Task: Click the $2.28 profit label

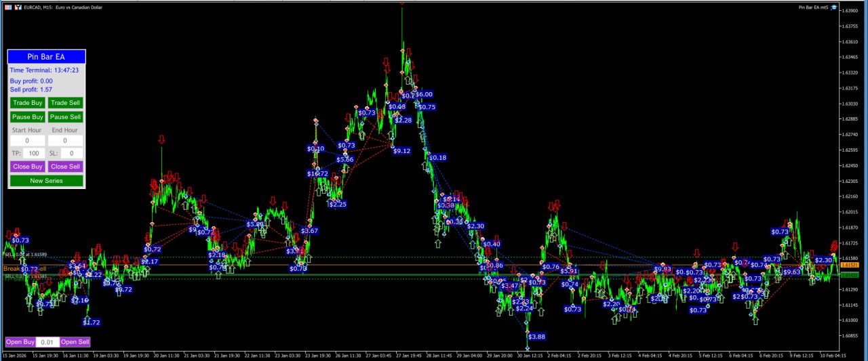Action: [x=403, y=121]
